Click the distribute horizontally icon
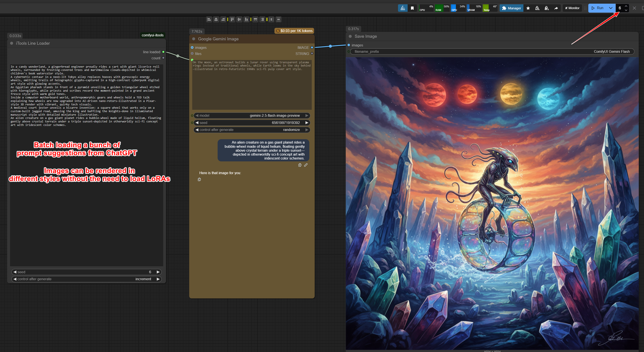Screen dimensions: 644x352 (255, 19)
